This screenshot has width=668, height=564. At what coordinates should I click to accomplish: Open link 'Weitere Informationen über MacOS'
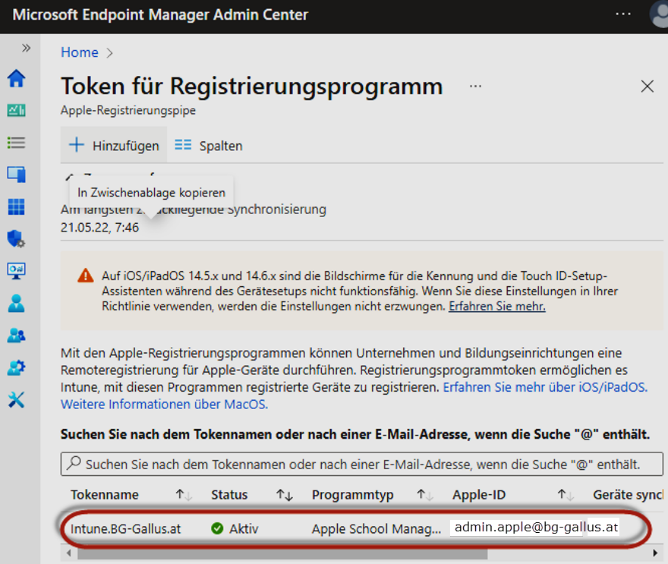[164, 405]
